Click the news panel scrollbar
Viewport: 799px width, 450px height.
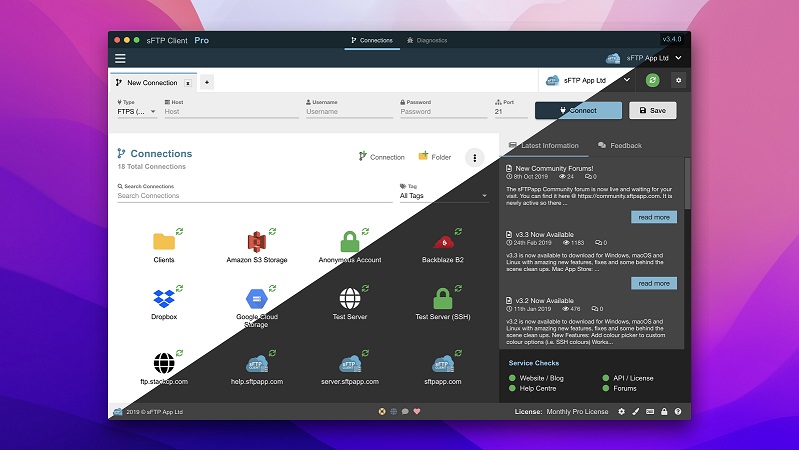coord(687,183)
